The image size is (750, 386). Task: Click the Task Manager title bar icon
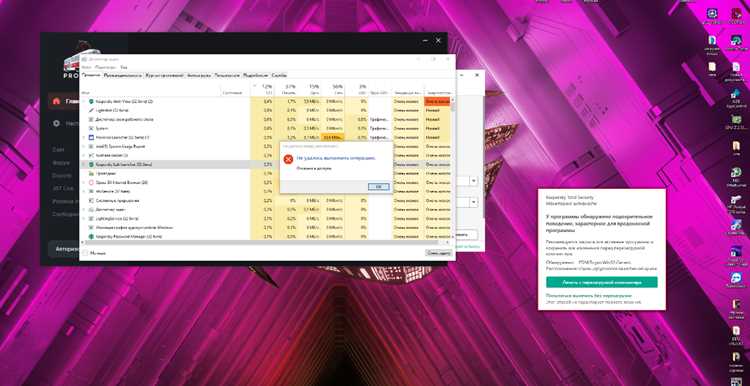(84, 59)
